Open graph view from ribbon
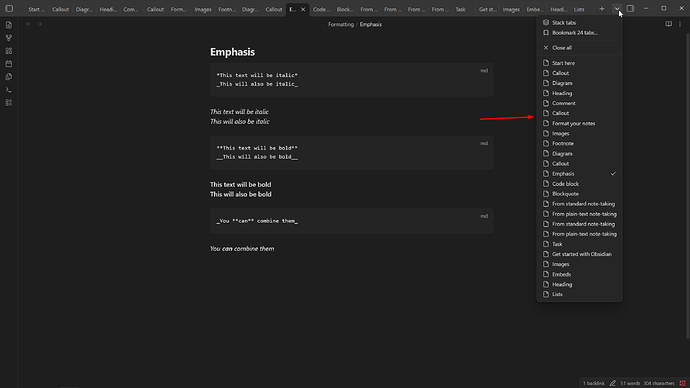This screenshot has width=690, height=388. click(x=9, y=38)
